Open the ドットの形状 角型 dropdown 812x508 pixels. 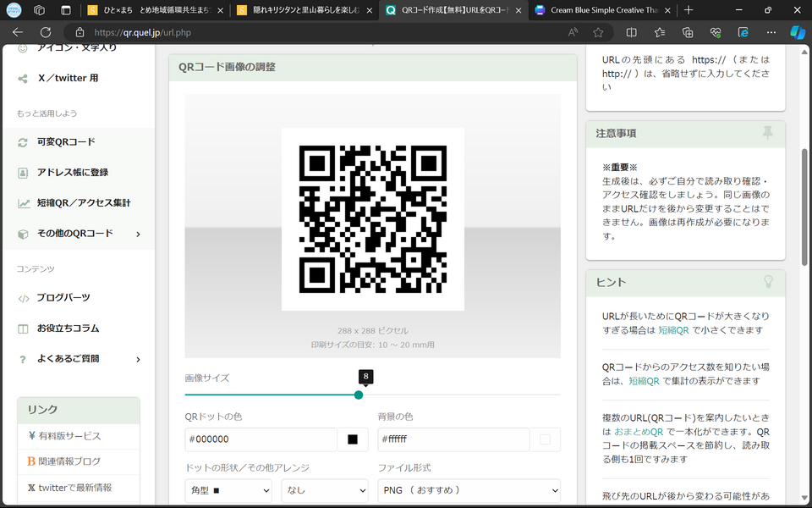point(228,489)
